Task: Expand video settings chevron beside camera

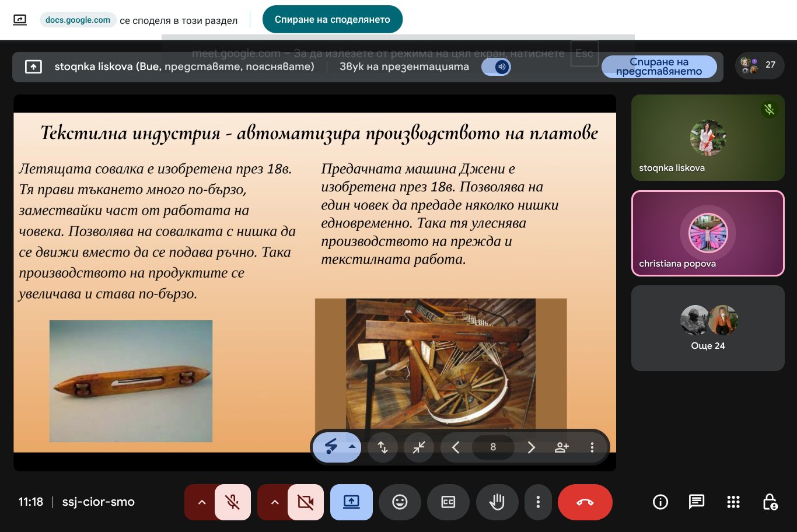Action: point(275,502)
